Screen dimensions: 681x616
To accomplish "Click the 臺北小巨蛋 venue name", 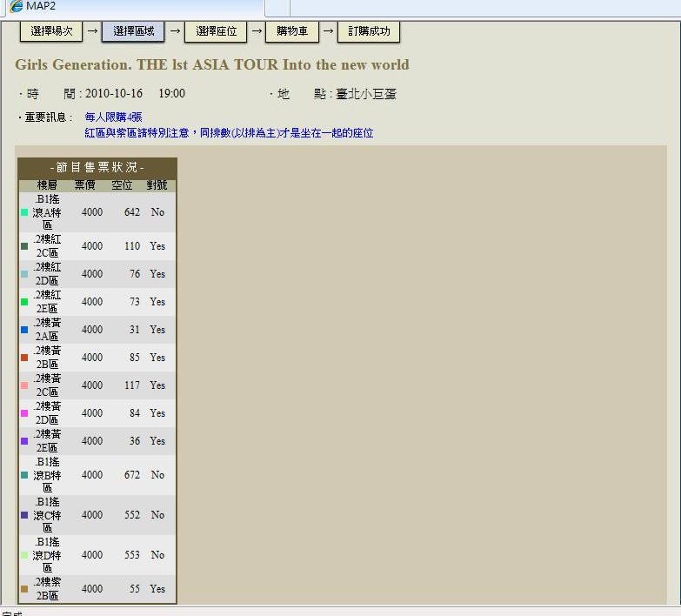I will (366, 94).
